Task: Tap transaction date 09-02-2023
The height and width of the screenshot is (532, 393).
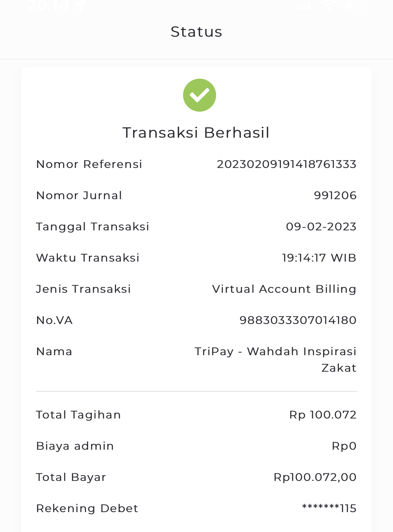Action: click(321, 227)
